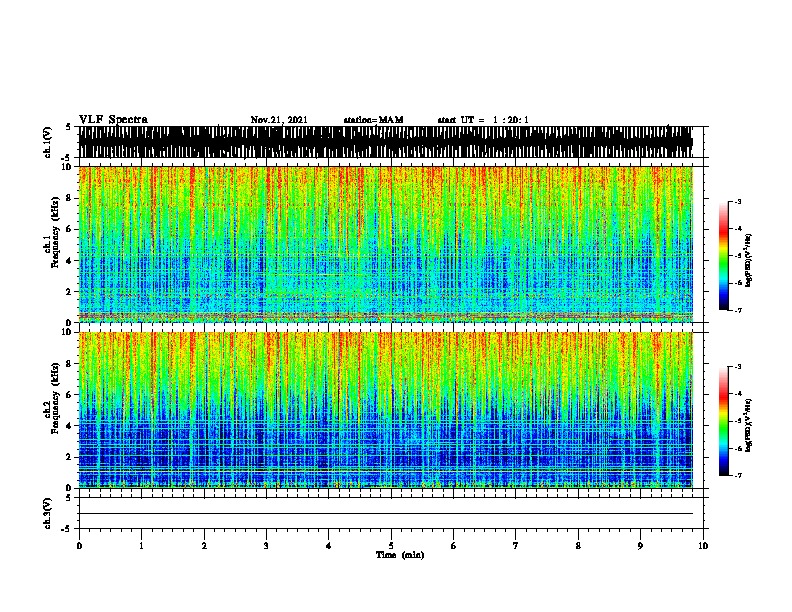Click time axis tick label "1"
The width and height of the screenshot is (792, 612).
click(x=141, y=546)
